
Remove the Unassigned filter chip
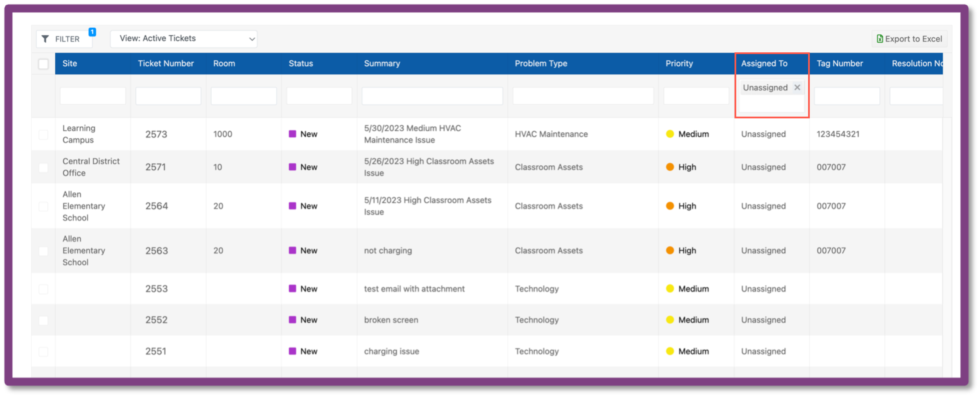pyautogui.click(x=797, y=87)
